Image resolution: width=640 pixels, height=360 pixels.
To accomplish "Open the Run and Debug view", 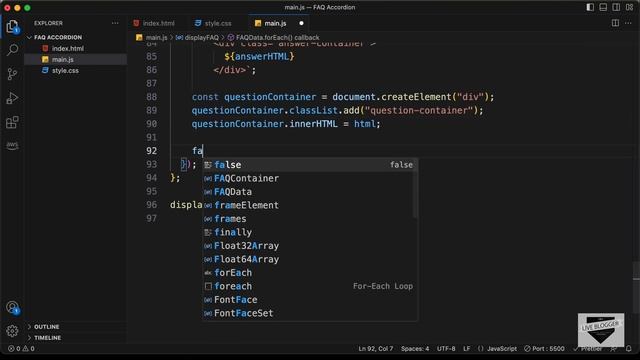I will 12,98.
